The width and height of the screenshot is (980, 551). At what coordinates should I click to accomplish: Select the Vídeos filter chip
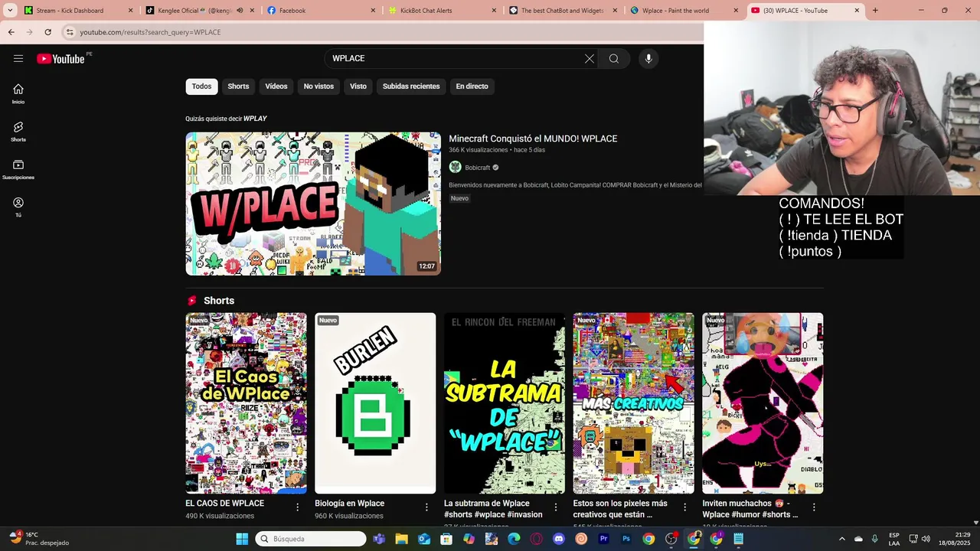[x=276, y=86]
